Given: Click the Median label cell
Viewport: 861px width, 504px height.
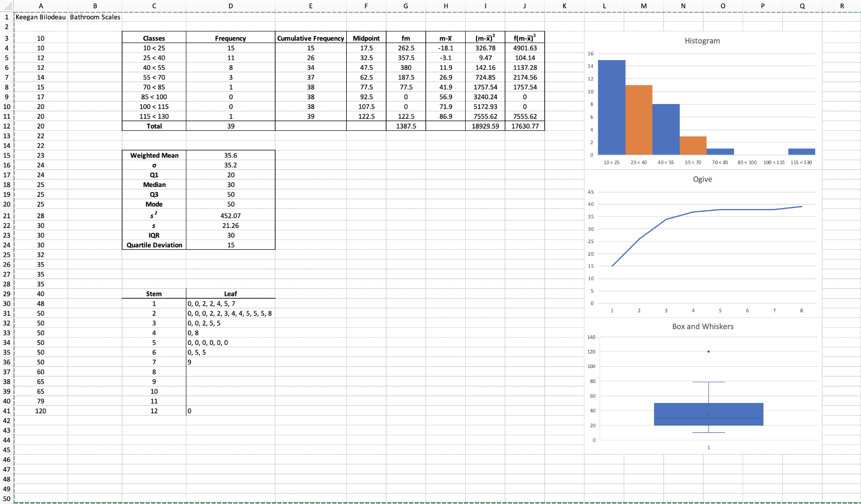Looking at the screenshot, I should [x=154, y=185].
